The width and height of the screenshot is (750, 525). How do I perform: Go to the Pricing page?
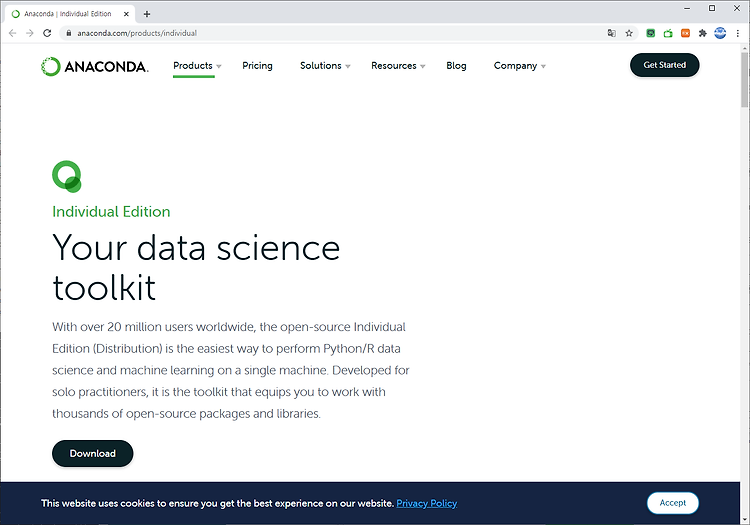257,66
